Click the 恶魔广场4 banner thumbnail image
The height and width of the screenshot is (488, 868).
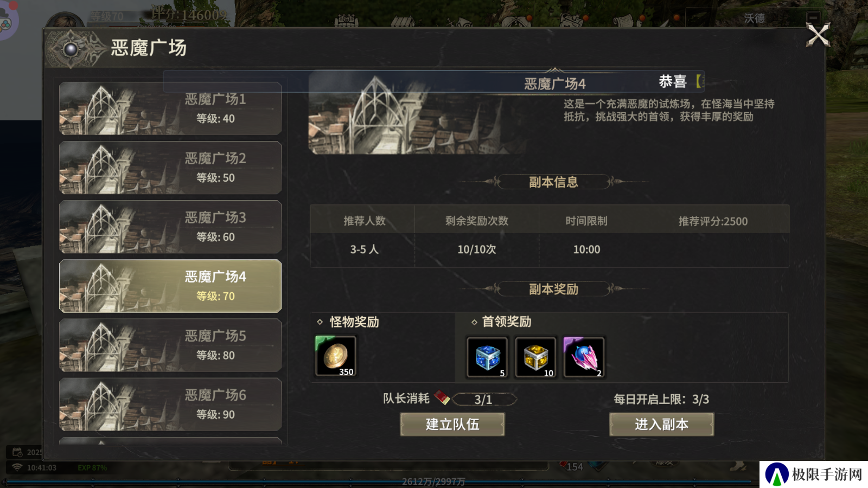(418, 114)
